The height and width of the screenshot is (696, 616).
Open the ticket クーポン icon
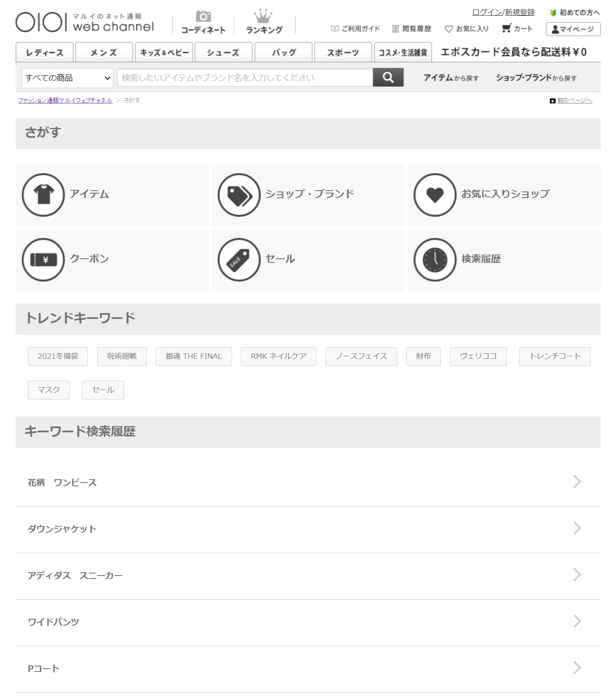click(43, 260)
